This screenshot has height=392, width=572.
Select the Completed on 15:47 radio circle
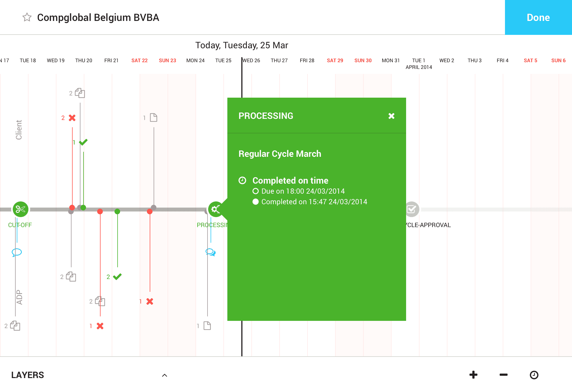point(256,202)
